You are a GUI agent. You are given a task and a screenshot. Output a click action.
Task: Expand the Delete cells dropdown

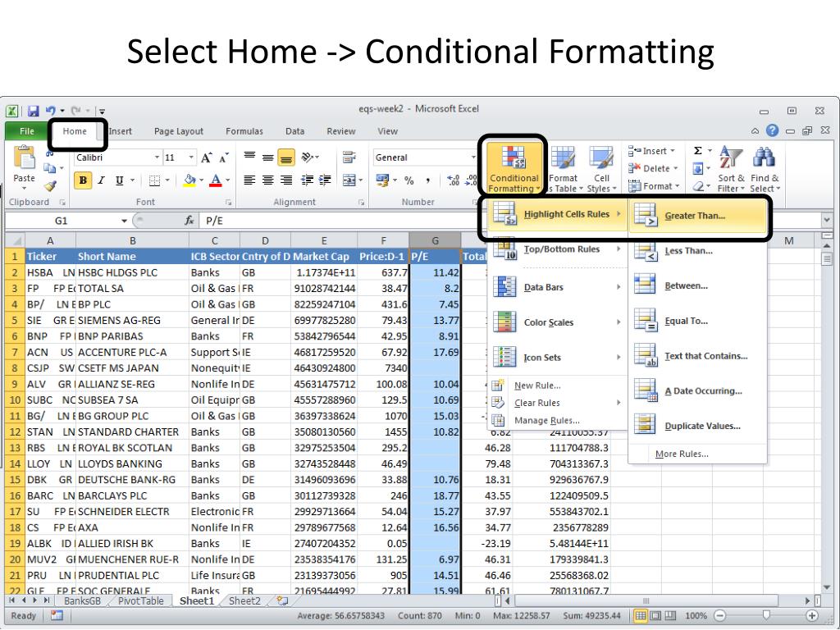tap(676, 168)
